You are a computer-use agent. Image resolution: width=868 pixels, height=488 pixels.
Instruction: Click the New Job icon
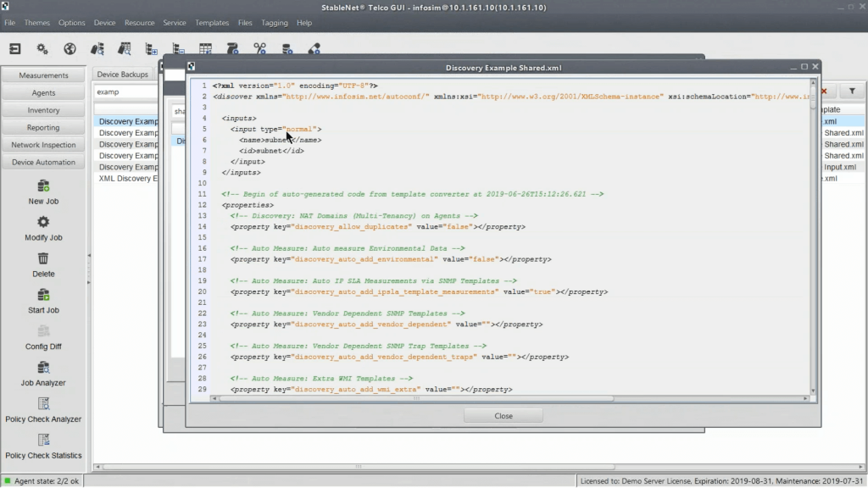click(43, 186)
